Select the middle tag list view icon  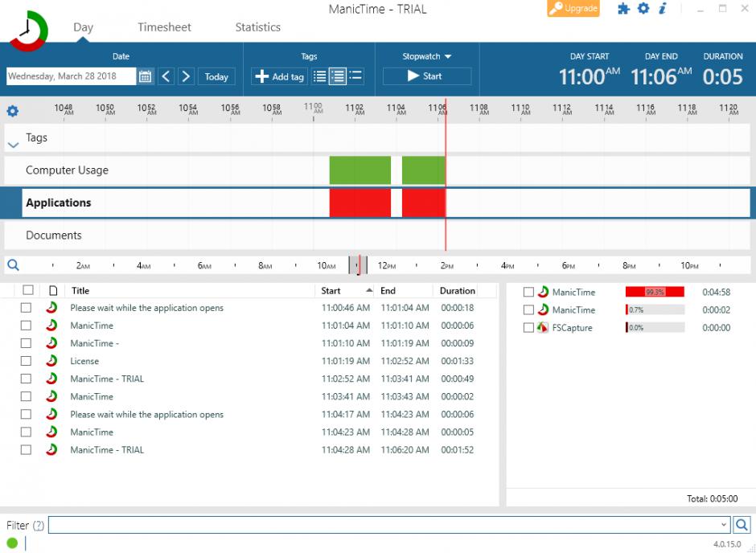coord(338,76)
